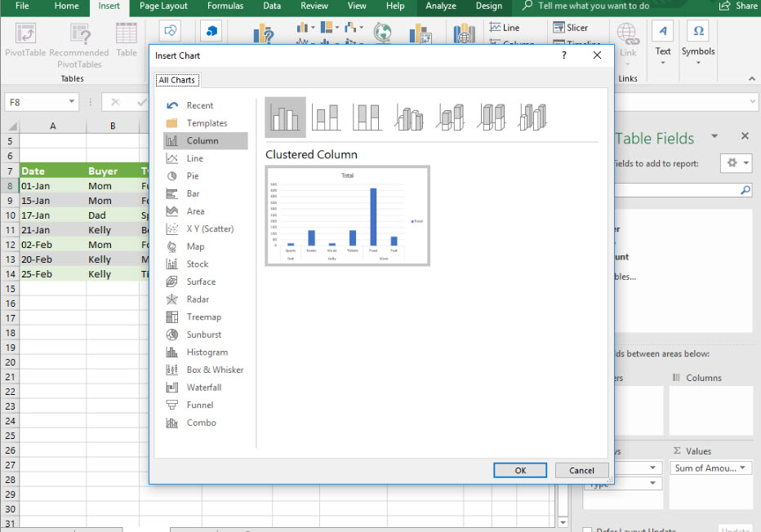761x532 pixels.
Task: Click the Clustered Column chart preview thumbnail
Action: coord(348,215)
